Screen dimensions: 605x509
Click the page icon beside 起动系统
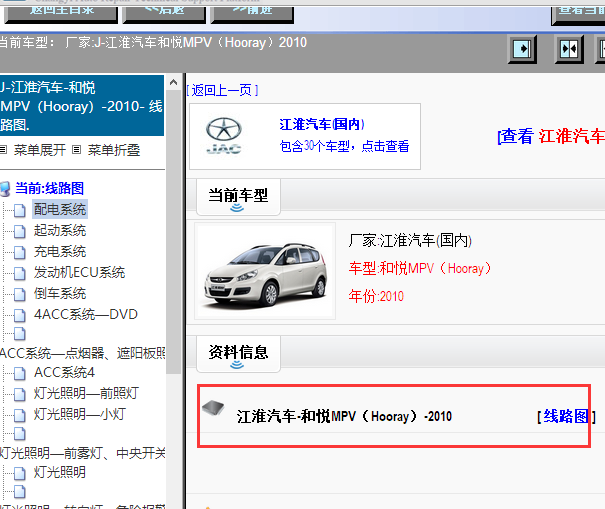tap(20, 231)
